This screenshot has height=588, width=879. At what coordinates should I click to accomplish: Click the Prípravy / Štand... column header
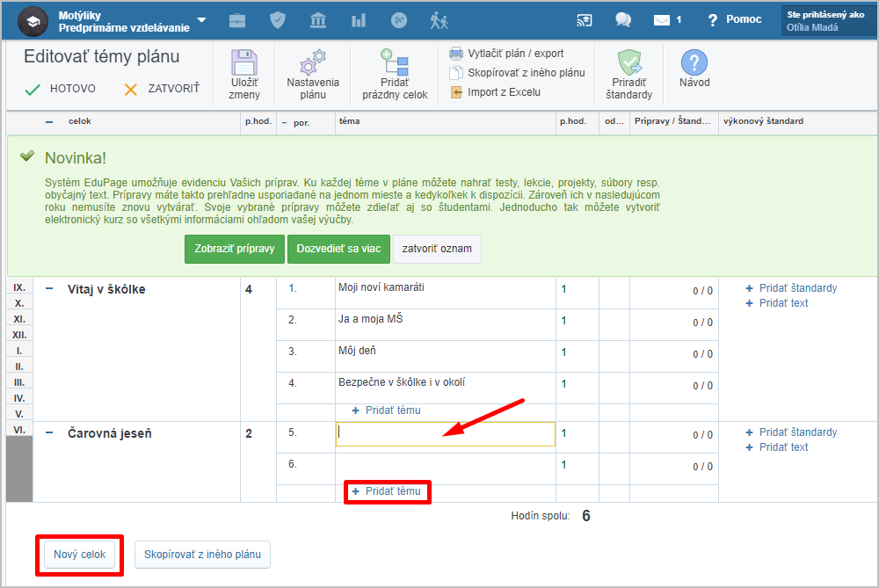click(x=672, y=121)
